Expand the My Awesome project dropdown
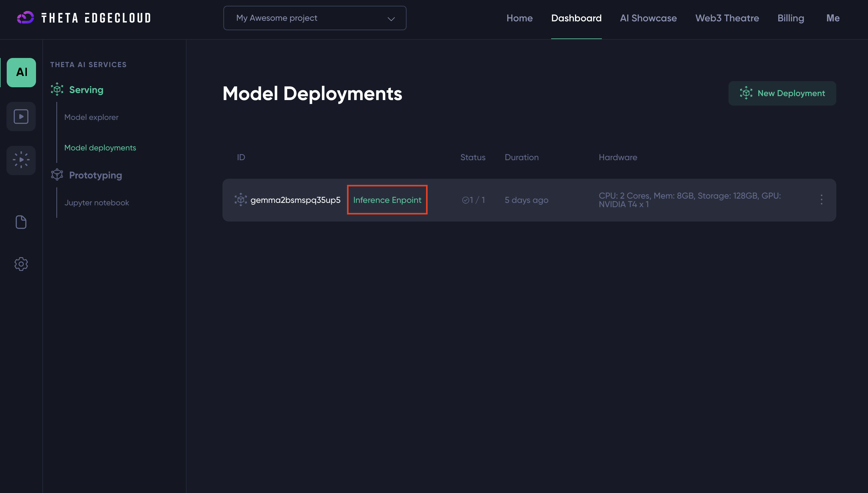This screenshot has width=868, height=493. (315, 18)
